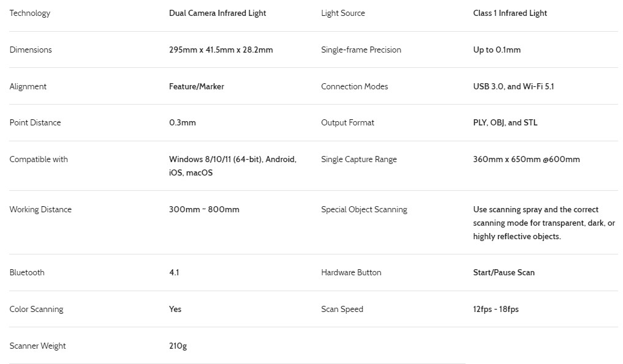Image resolution: width=623 pixels, height=364 pixels.
Task: Select the USB 3.0, and Wi-Fi 5.1 text
Action: [513, 86]
